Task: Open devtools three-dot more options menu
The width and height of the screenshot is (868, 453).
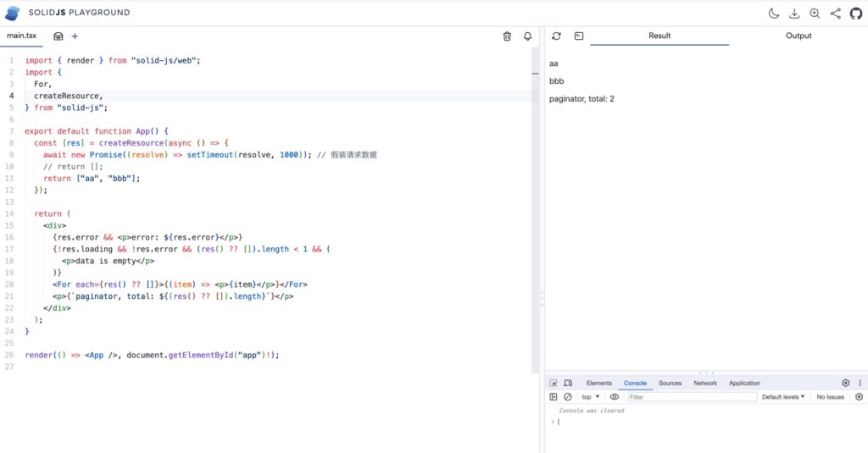Action: point(860,384)
